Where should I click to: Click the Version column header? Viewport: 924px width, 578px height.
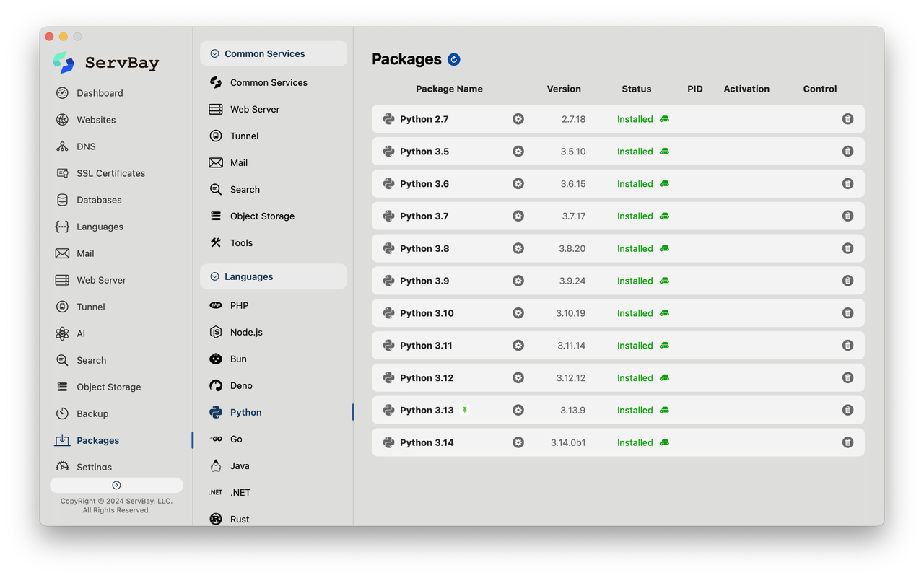click(564, 89)
